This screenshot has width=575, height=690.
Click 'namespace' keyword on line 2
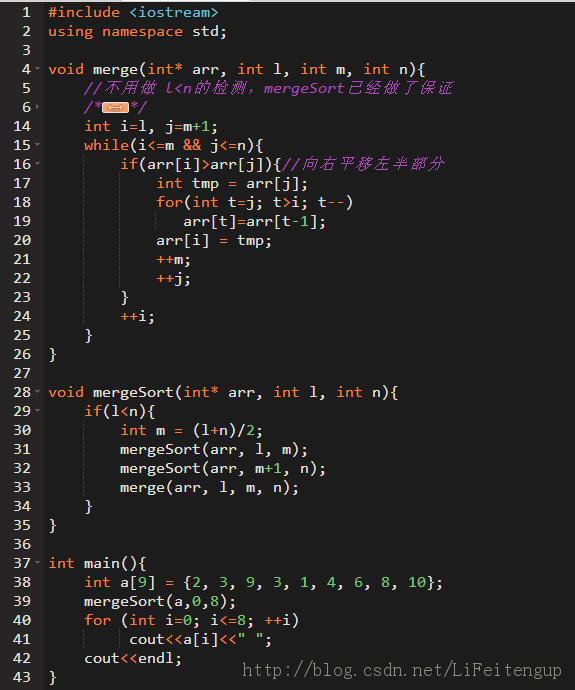(x=143, y=32)
